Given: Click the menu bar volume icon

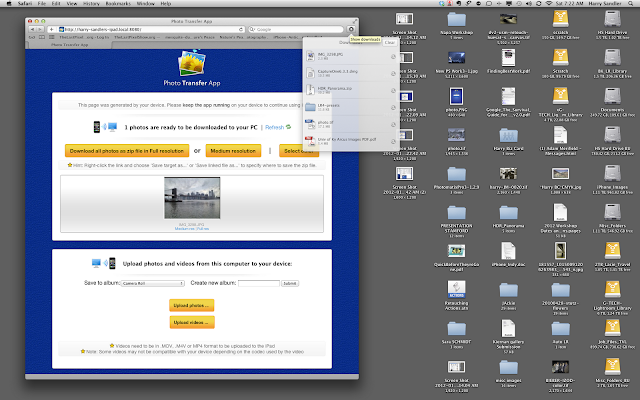Looking at the screenshot, I should [x=529, y=3].
